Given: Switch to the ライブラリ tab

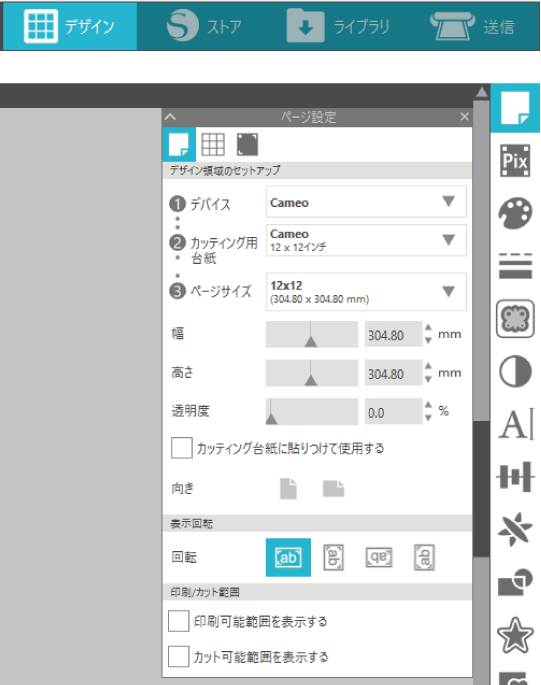Looking at the screenshot, I should 338,26.
